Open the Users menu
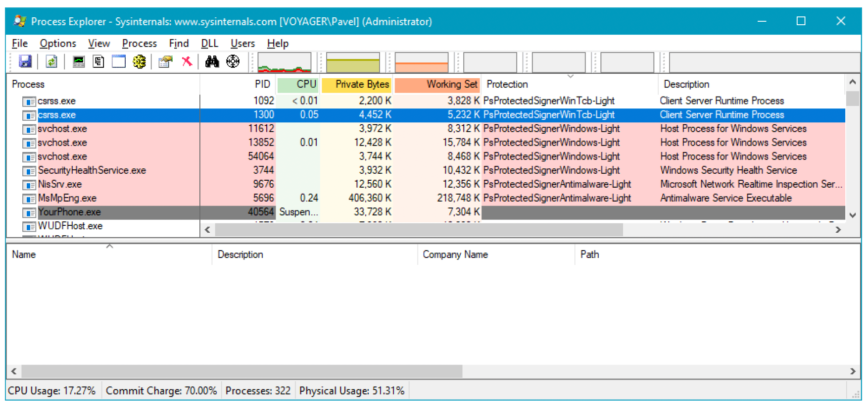Image resolution: width=868 pixels, height=409 pixels. click(x=242, y=44)
